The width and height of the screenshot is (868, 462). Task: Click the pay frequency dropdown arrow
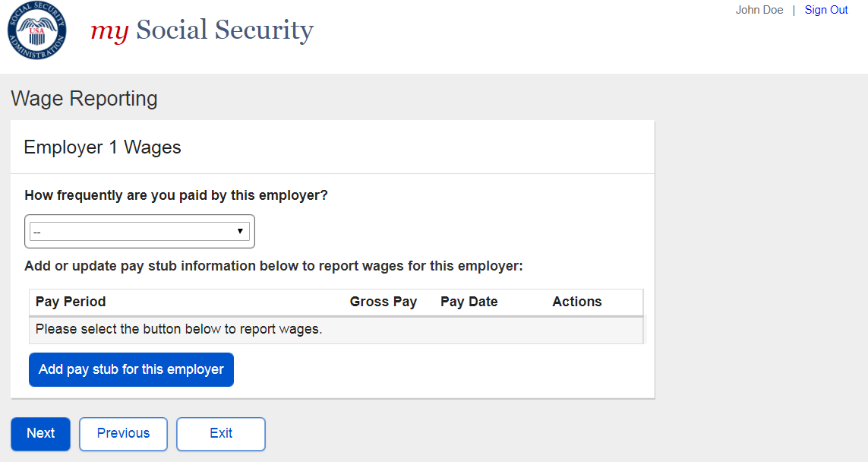(240, 231)
